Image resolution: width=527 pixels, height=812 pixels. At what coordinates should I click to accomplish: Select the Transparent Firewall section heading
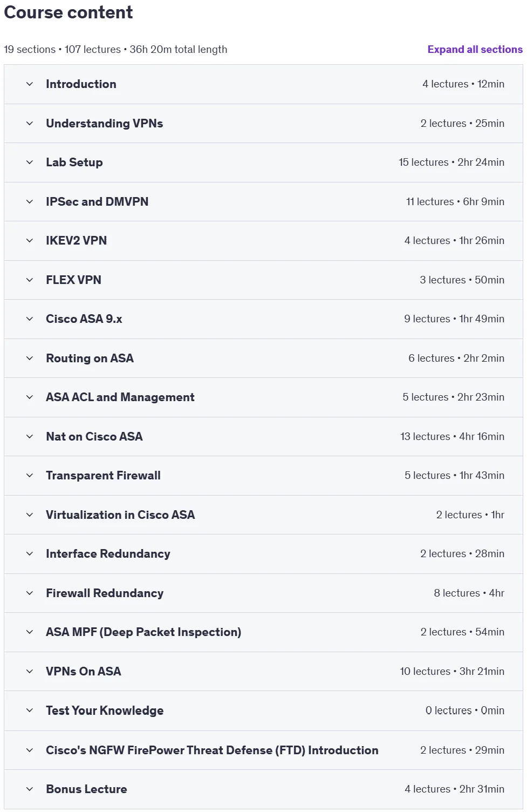(103, 476)
